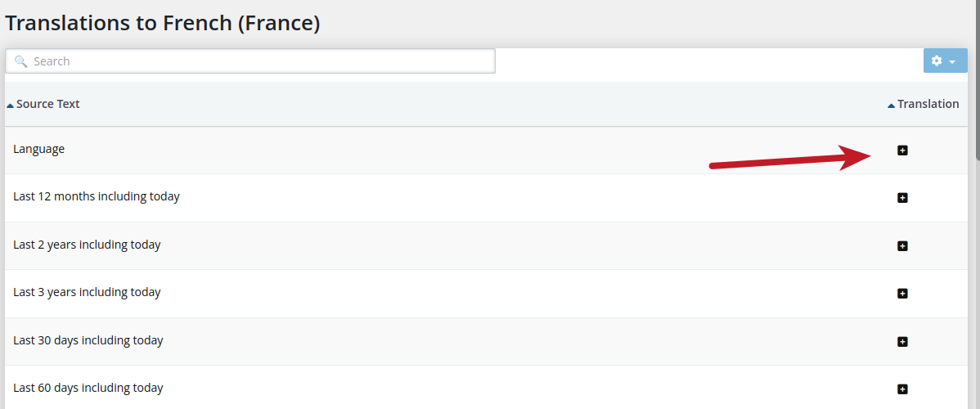Add translation for Last 12 months including today
Viewport: 980px width, 409px height.
click(x=902, y=198)
